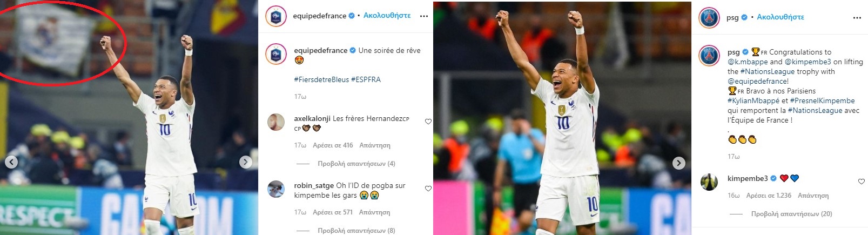The image size is (868, 235).
Task: Reply to axelkalonji's comment
Action: [374, 145]
